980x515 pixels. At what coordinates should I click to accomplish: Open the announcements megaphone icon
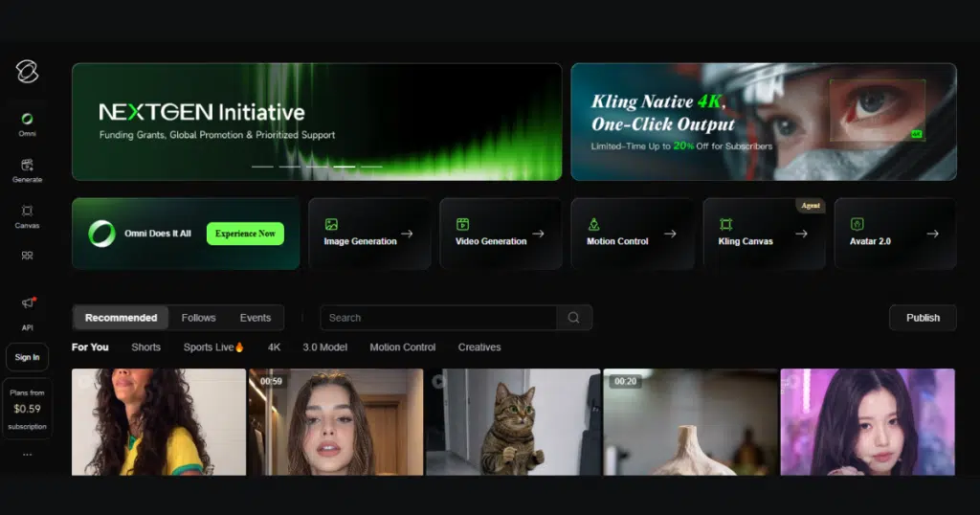pyautogui.click(x=28, y=303)
